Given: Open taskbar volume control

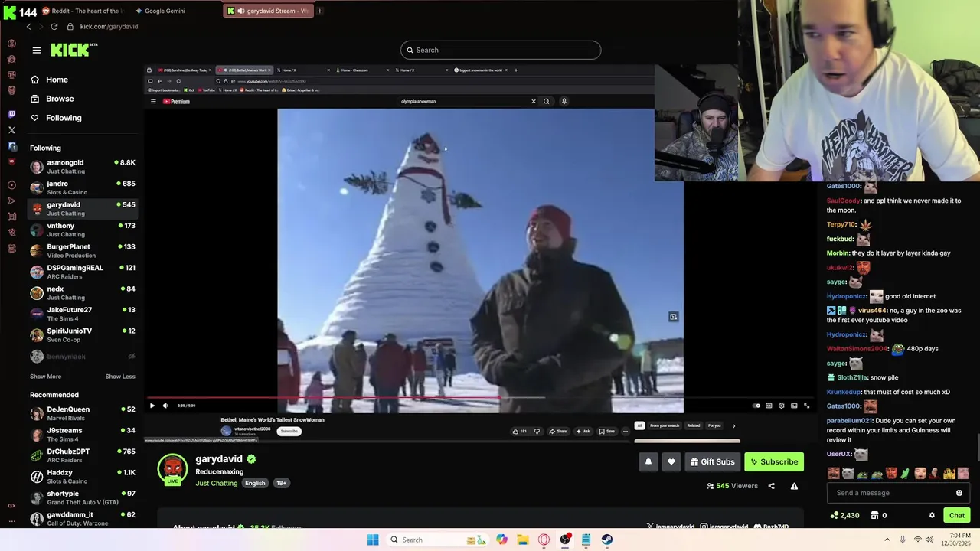Looking at the screenshot, I should pyautogui.click(x=929, y=540).
